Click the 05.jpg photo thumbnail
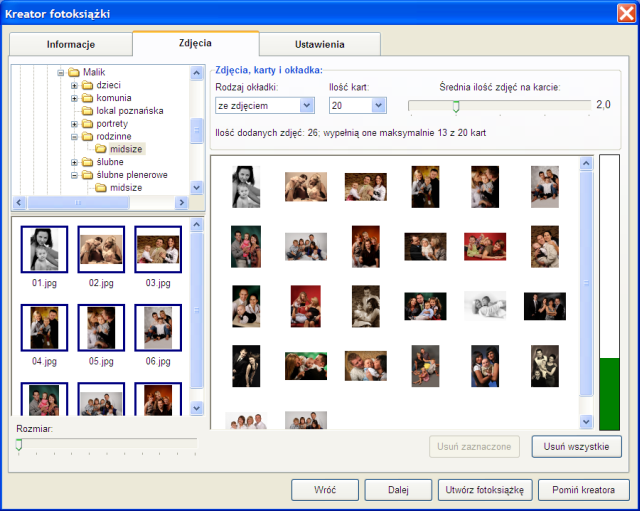The height and width of the screenshot is (511, 640). [x=101, y=328]
